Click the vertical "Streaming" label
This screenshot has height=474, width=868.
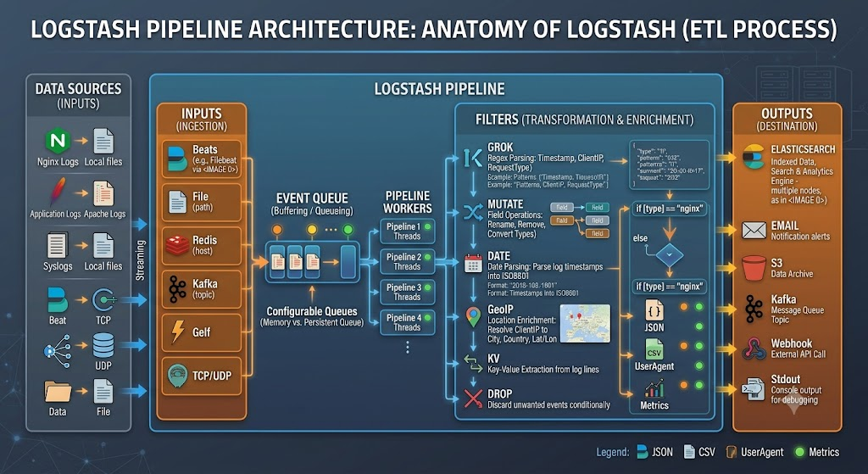pos(141,260)
